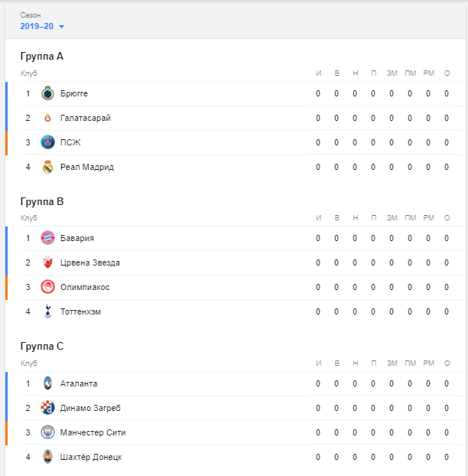Image resolution: width=468 pixels, height=476 pixels.
Task: Open the Манчестер Сити team link
Action: 93,432
